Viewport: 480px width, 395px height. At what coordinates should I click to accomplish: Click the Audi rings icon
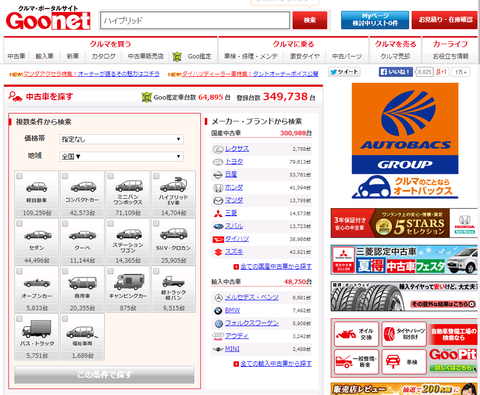click(218, 336)
